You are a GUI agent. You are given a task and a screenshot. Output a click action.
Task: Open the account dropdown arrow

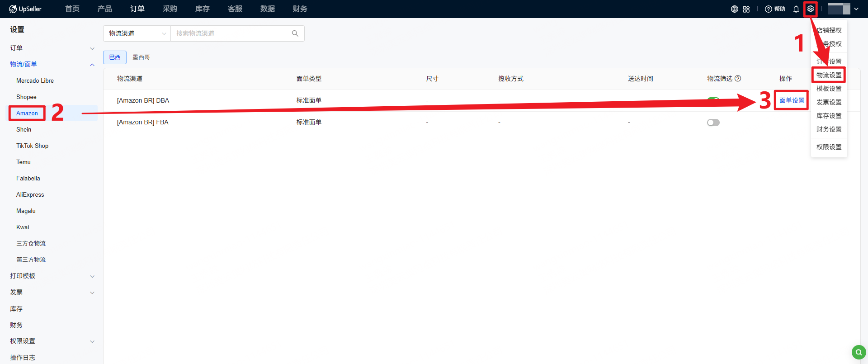(x=856, y=9)
